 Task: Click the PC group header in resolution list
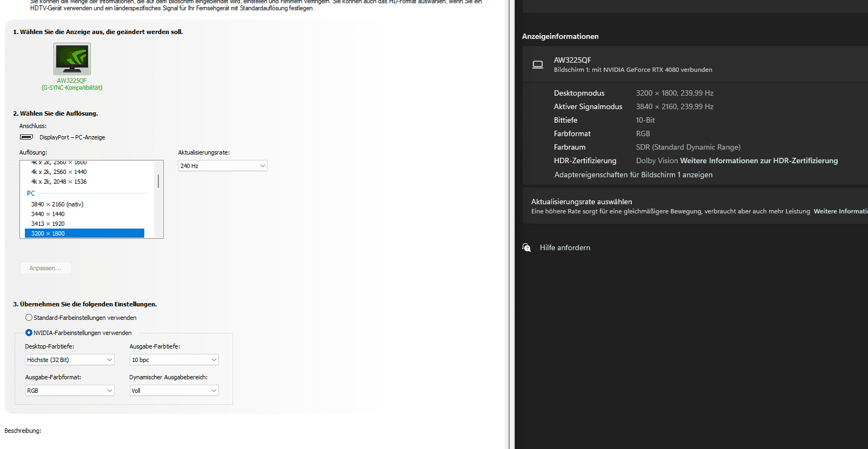[31, 193]
